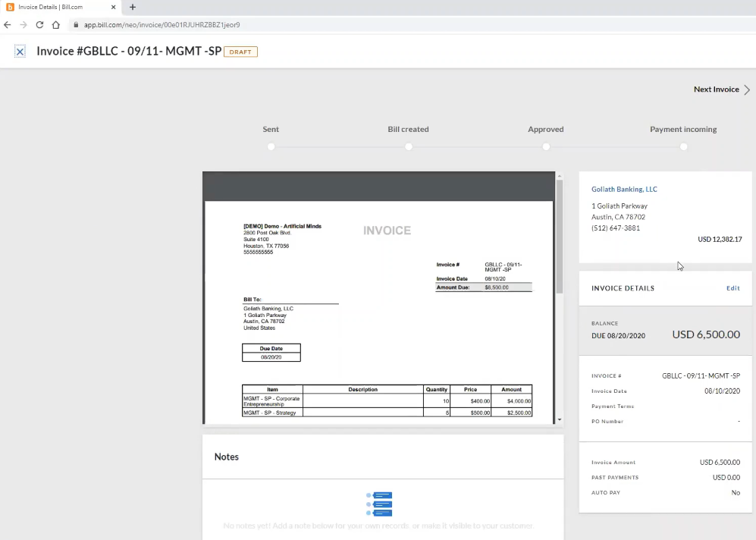Viewport: 756px width, 540px height.
Task: Click the Sent progress step dot
Action: tap(271, 146)
